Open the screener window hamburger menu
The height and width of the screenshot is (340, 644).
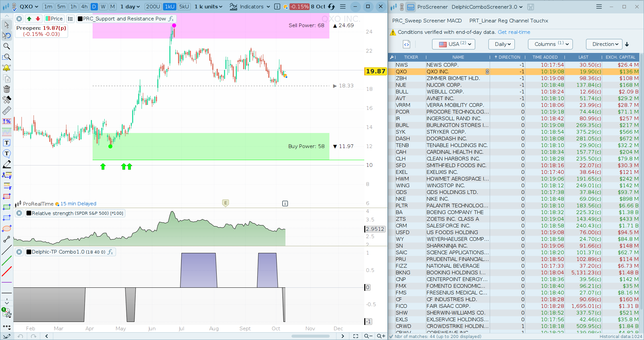click(599, 7)
